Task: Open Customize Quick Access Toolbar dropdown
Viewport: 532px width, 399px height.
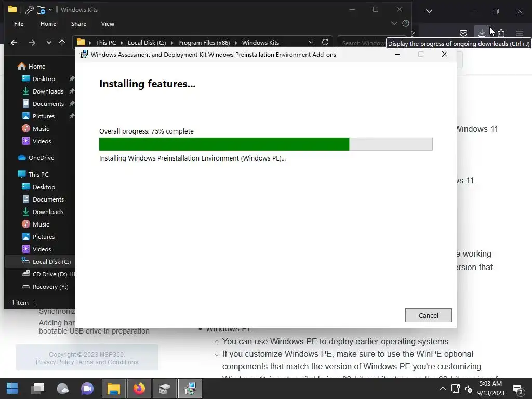Action: point(50,10)
